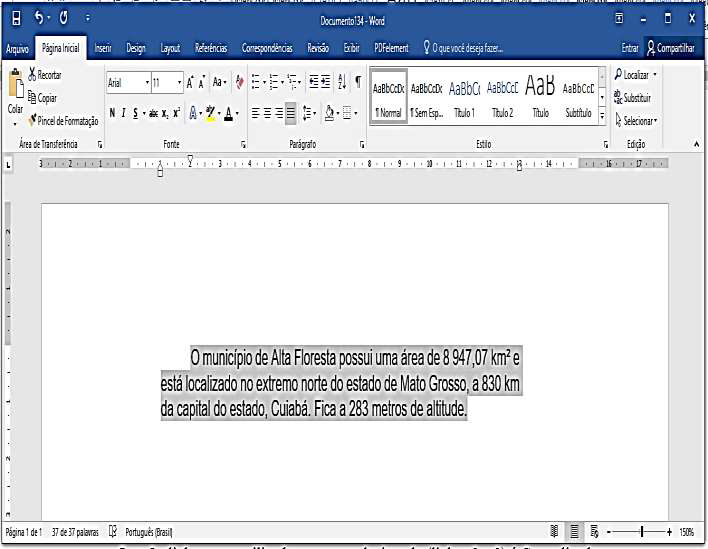Click the shading paint bucket icon
Viewport: 708px width, 549px height.
330,113
